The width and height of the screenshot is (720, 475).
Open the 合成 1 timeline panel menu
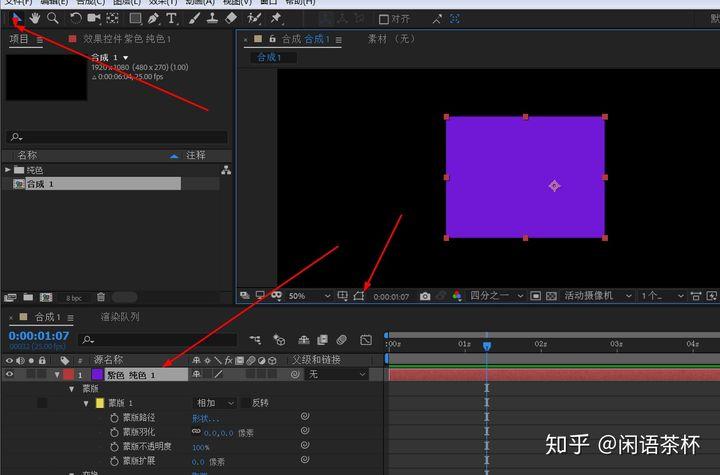pos(70,317)
